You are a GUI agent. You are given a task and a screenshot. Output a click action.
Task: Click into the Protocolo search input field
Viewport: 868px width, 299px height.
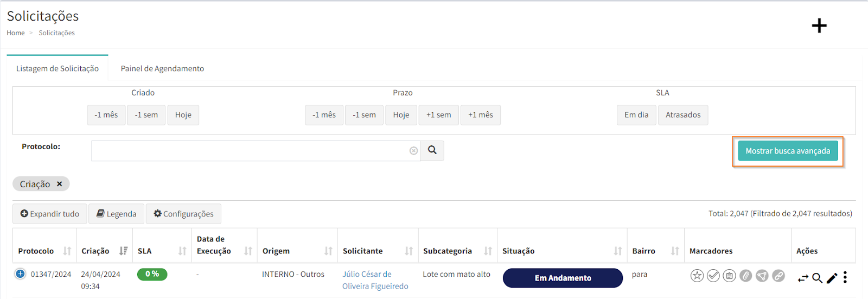250,151
